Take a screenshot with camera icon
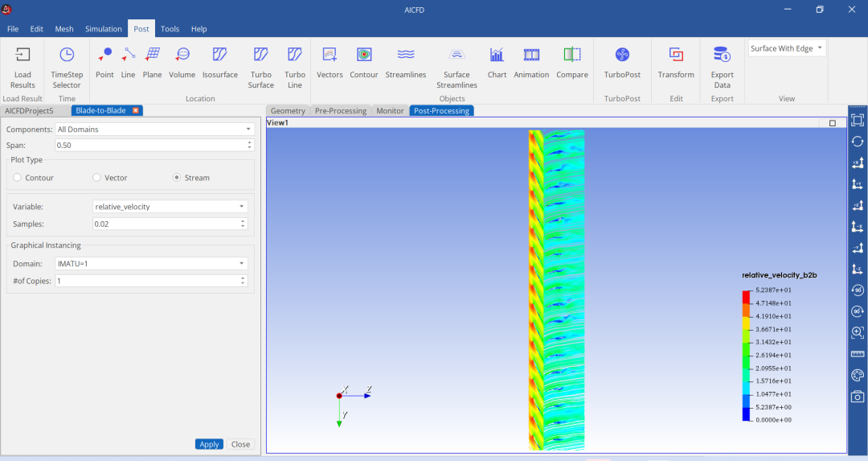This screenshot has width=868, height=461. (x=858, y=396)
